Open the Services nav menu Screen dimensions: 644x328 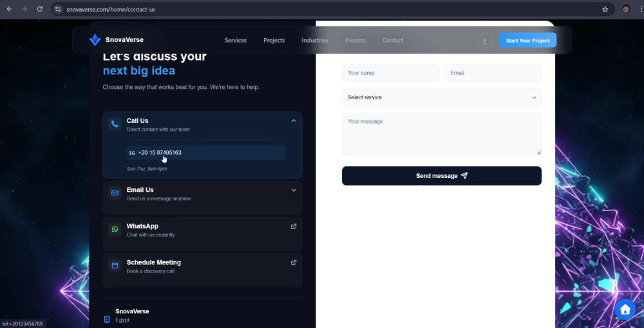pyautogui.click(x=235, y=41)
